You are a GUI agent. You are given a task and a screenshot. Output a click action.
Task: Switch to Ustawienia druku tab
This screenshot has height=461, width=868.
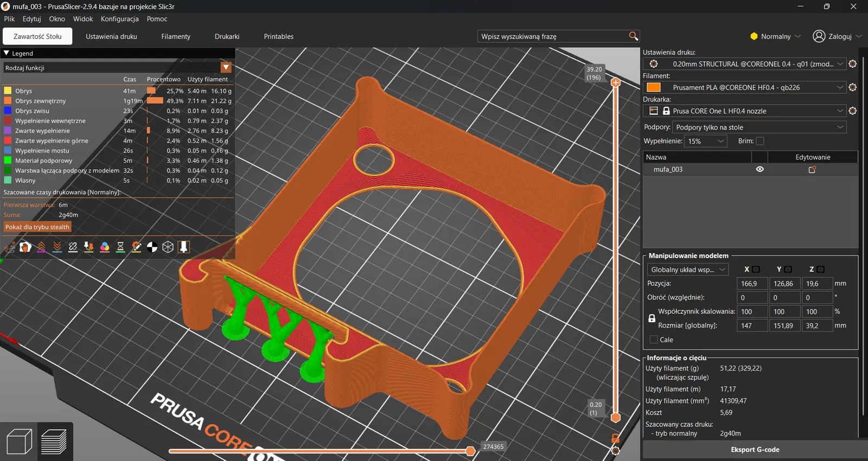coord(111,36)
